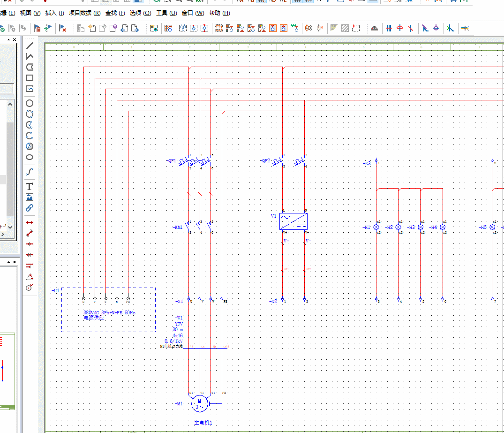Open the 项目数据 (R) menu
504x433 pixels.
84,13
